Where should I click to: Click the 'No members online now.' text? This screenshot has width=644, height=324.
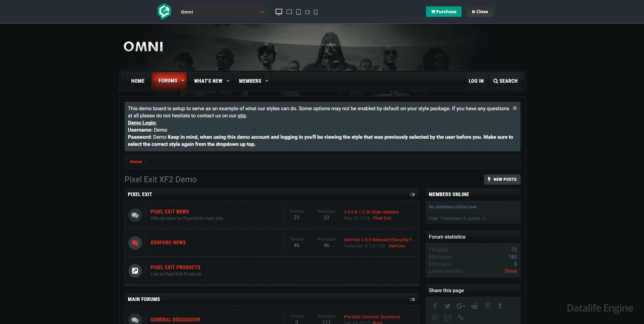click(453, 207)
